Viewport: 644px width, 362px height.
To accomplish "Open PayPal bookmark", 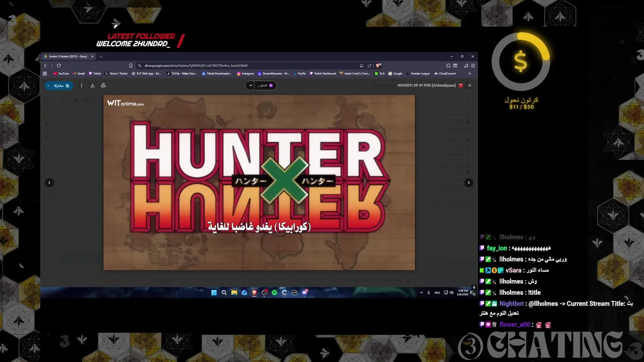I will tap(299, 73).
